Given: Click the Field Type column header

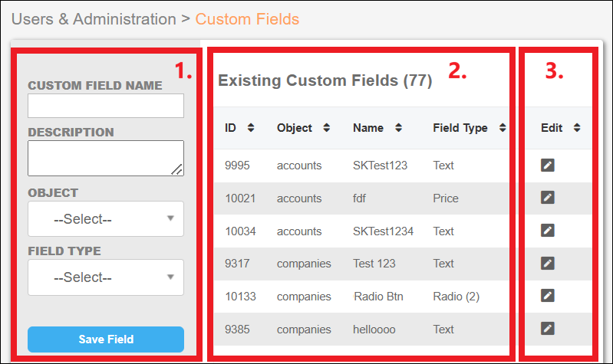Looking at the screenshot, I should pos(460,128).
